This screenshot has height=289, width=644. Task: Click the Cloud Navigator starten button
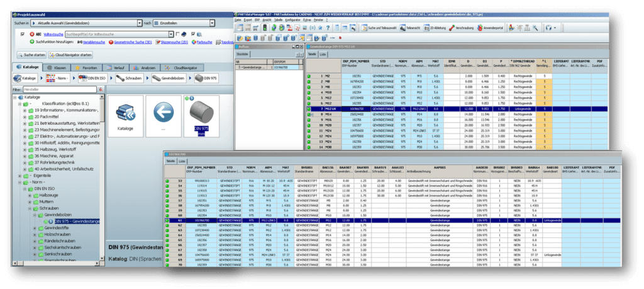[x=70, y=55]
